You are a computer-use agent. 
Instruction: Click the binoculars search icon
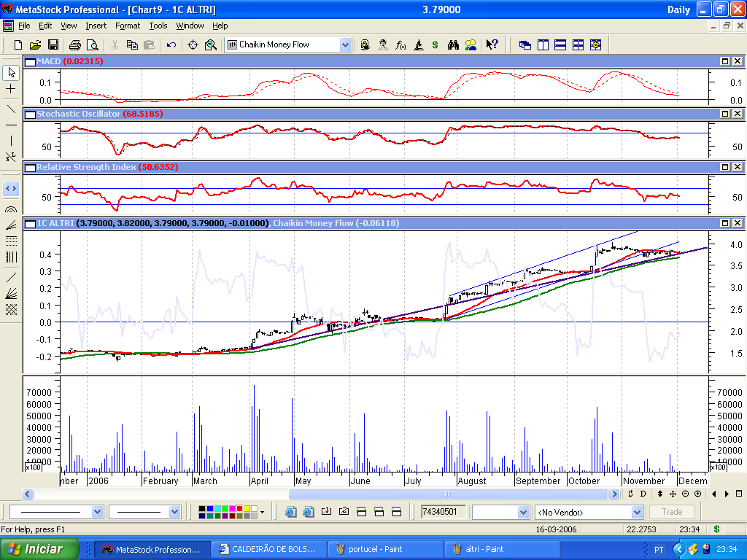point(453,44)
